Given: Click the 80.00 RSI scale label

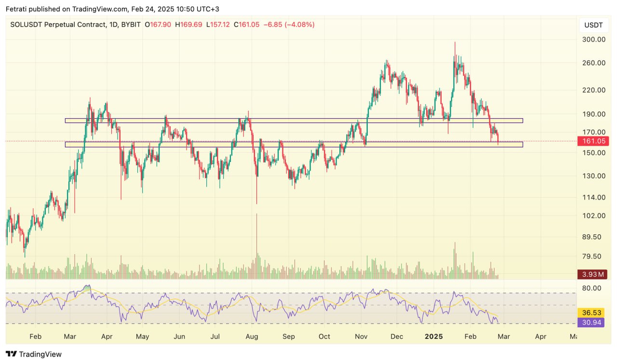Looking at the screenshot, I should (x=592, y=288).
